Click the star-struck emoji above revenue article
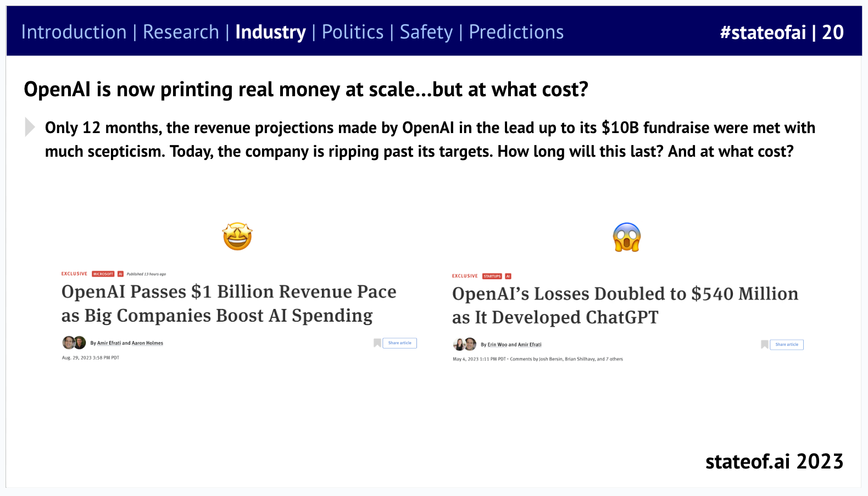 tap(237, 236)
